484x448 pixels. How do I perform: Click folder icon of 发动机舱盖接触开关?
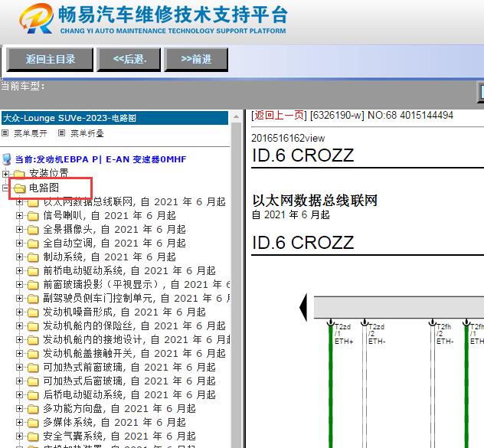click(x=33, y=354)
